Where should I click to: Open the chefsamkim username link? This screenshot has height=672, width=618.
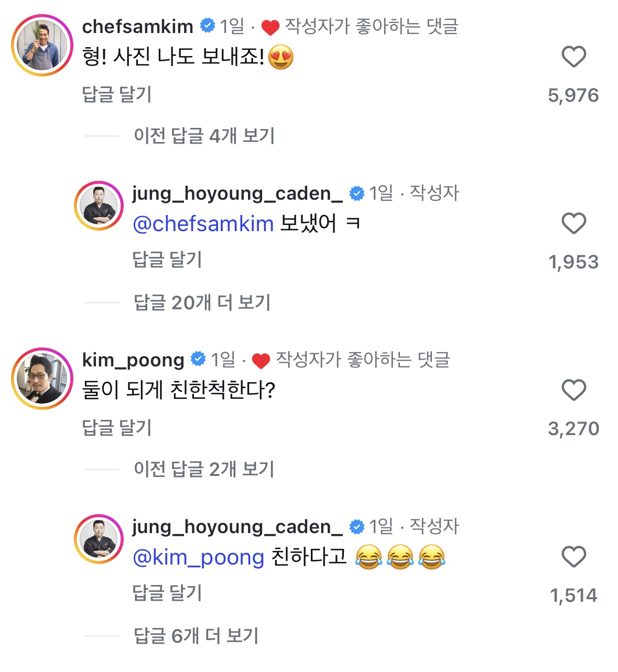click(138, 26)
